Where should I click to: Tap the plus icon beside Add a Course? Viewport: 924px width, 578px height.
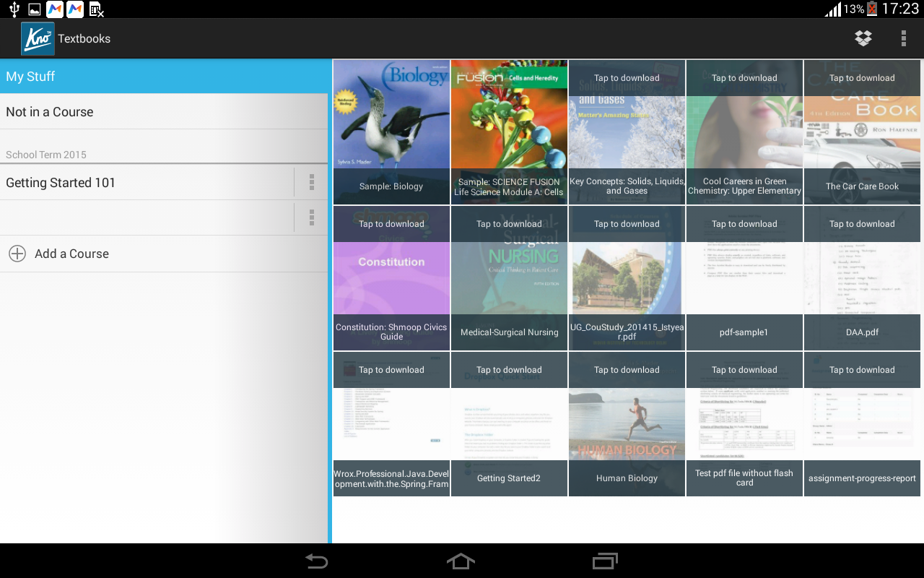coord(17,254)
